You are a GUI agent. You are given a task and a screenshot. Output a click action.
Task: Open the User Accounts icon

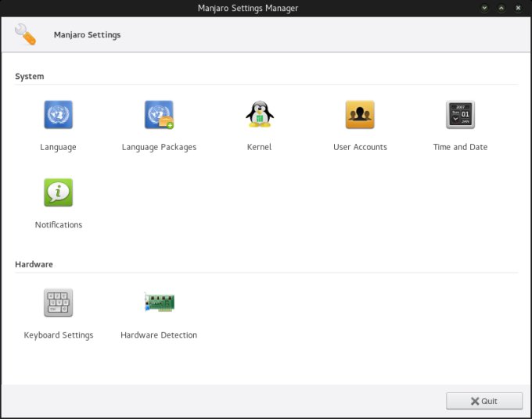360,115
